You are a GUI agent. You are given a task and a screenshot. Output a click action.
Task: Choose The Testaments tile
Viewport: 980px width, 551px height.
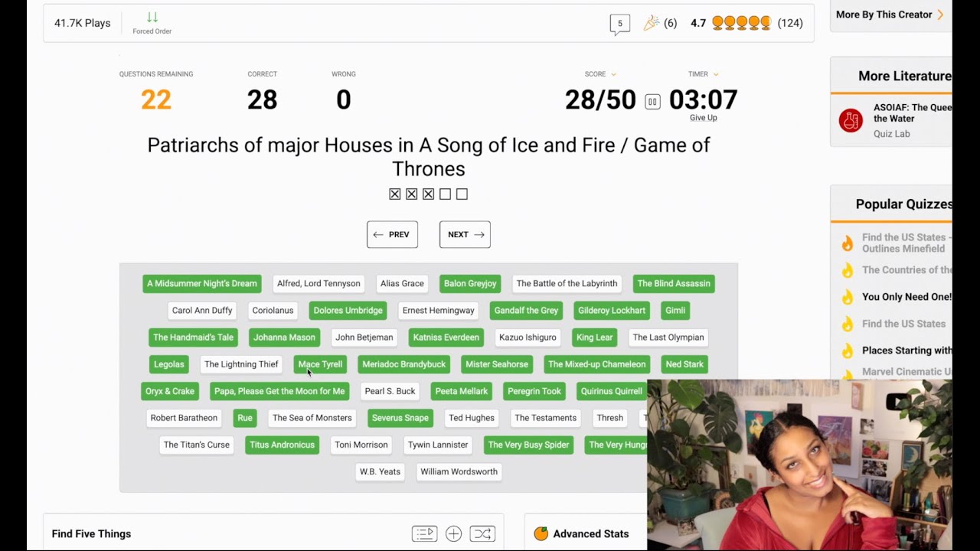545,418
